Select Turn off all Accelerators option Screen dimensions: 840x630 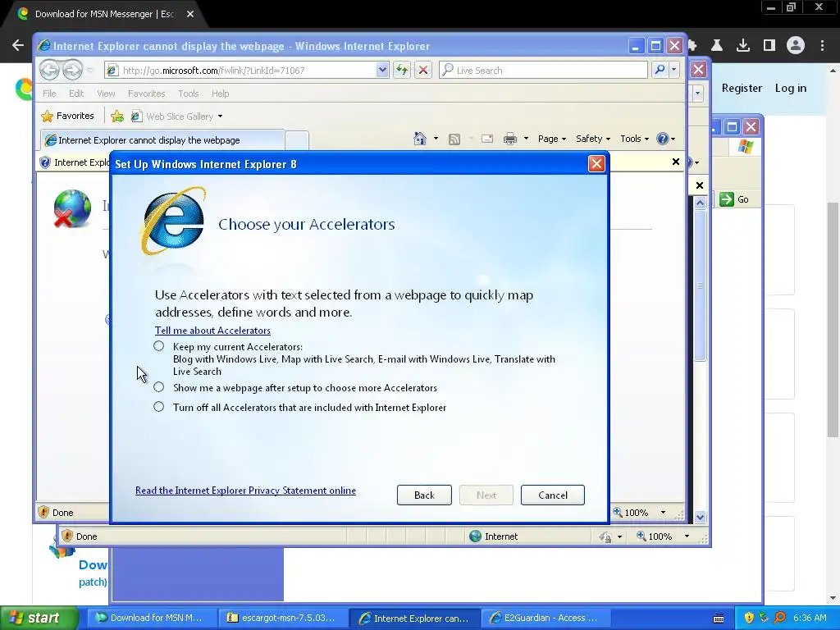pos(158,407)
